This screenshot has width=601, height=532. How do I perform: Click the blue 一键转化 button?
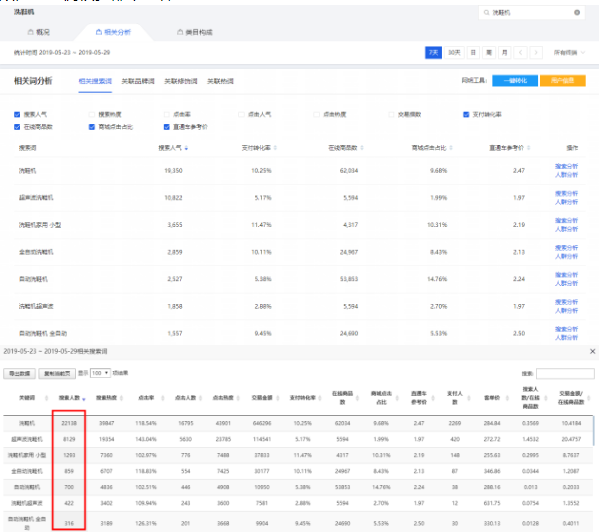[515, 80]
